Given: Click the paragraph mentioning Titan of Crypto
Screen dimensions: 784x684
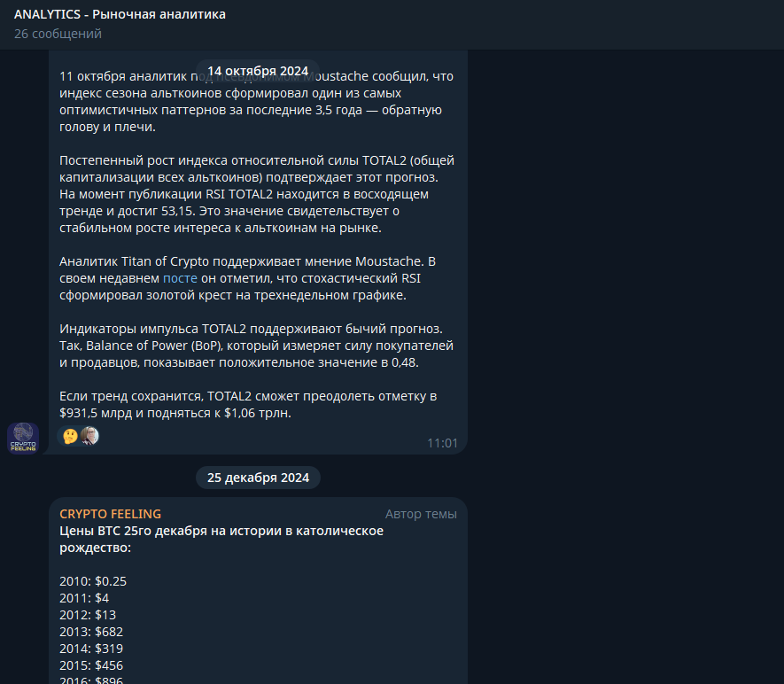Looking at the screenshot, I should [247, 278].
